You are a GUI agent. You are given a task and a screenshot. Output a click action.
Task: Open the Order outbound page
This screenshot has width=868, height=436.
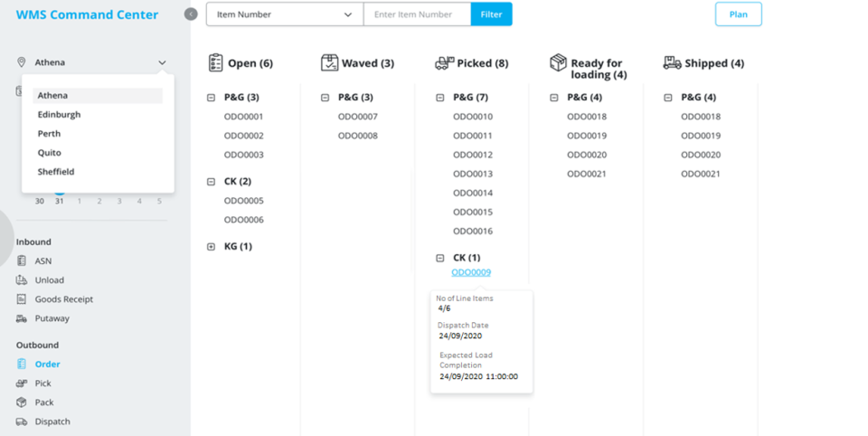48,364
